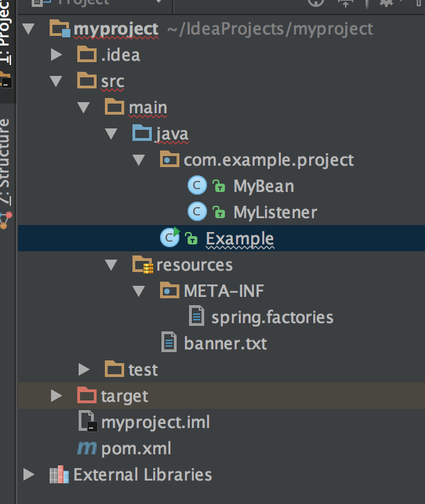425x504 pixels.
Task: Click the Maven icon beside pom.xml
Action: tap(86, 448)
